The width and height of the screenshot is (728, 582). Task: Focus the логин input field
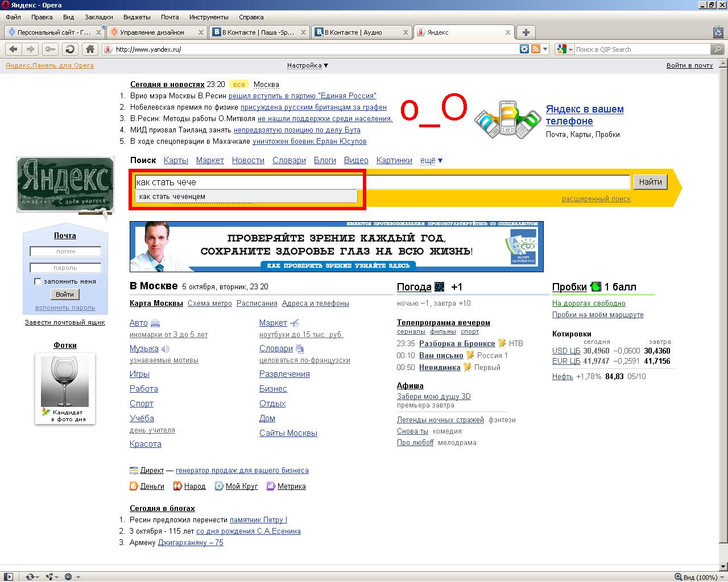click(65, 251)
